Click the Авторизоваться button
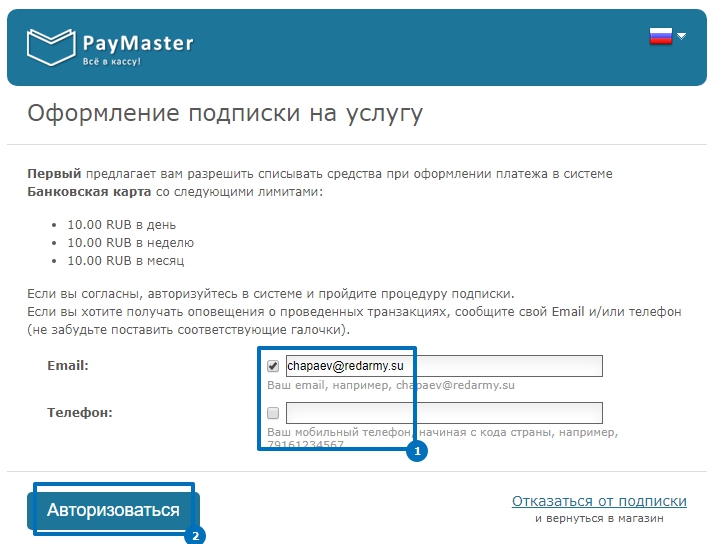Screen dimensions: 726x544 point(113,510)
